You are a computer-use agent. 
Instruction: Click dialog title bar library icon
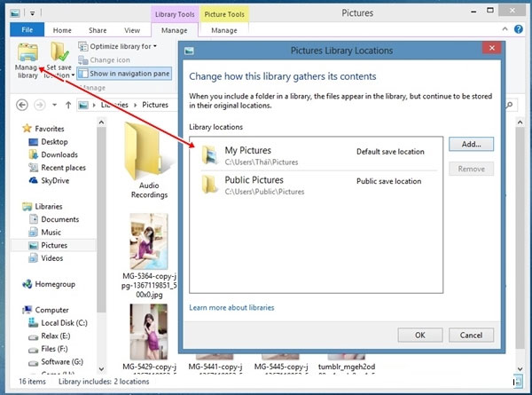[x=190, y=51]
